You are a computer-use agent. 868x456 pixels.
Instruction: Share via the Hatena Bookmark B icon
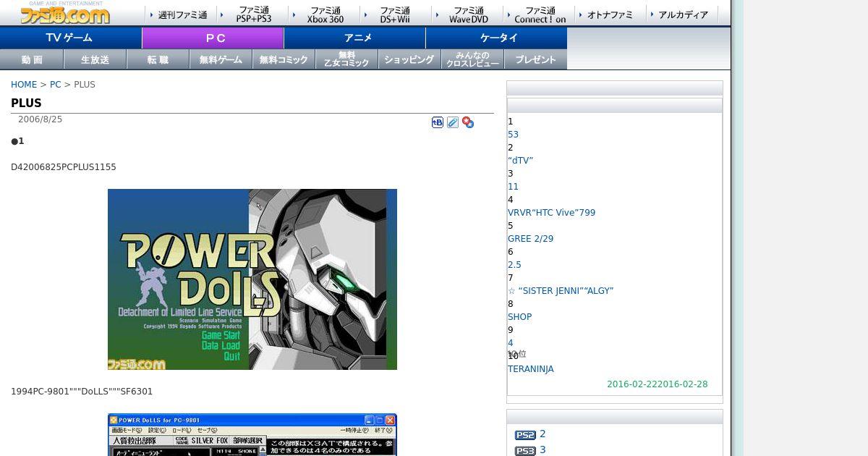438,122
